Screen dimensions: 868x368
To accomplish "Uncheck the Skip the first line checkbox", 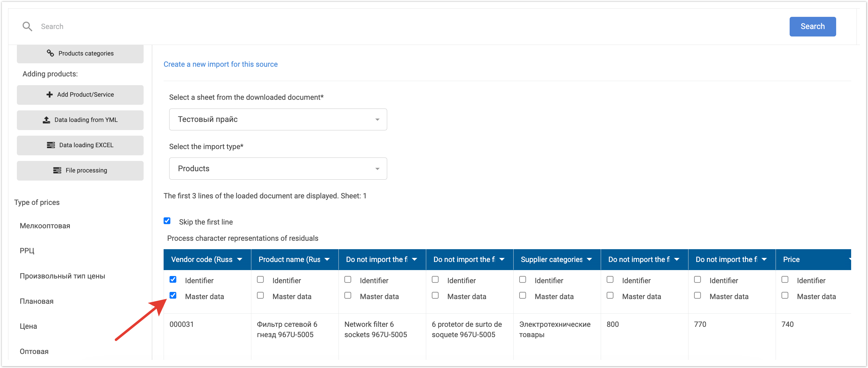I will (x=167, y=221).
